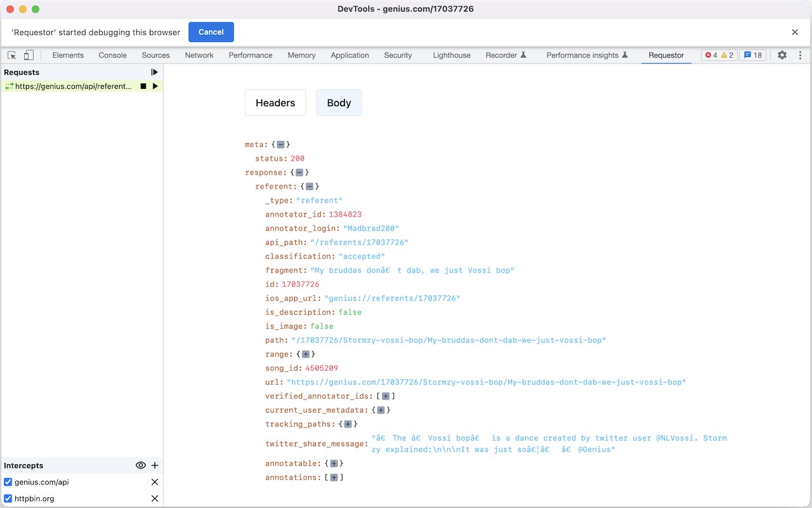Expand the verified_annotator_ids array
Viewport: 812px width, 508px height.
pyautogui.click(x=386, y=396)
